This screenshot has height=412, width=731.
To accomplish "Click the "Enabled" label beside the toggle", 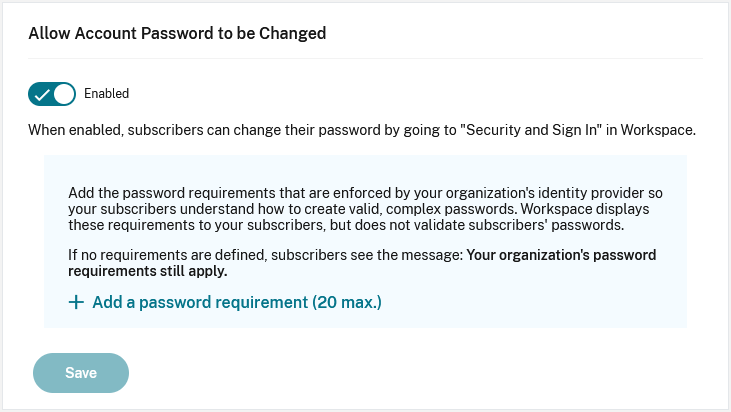I will tap(107, 94).
